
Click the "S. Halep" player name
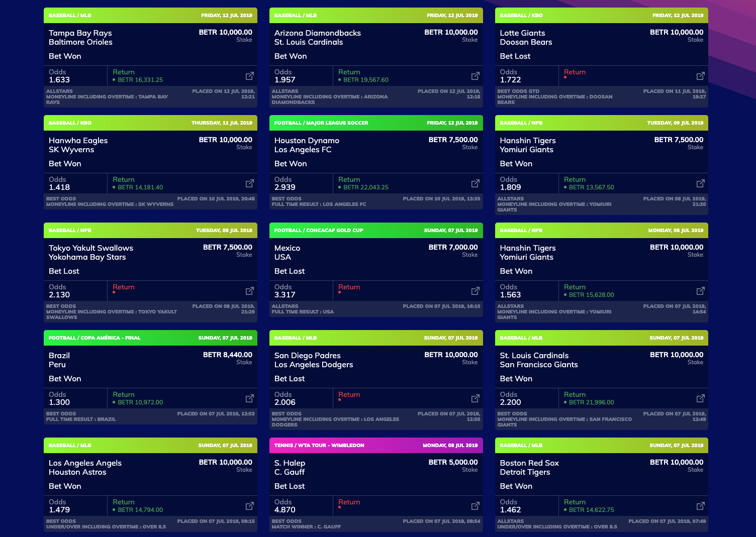pos(290,463)
